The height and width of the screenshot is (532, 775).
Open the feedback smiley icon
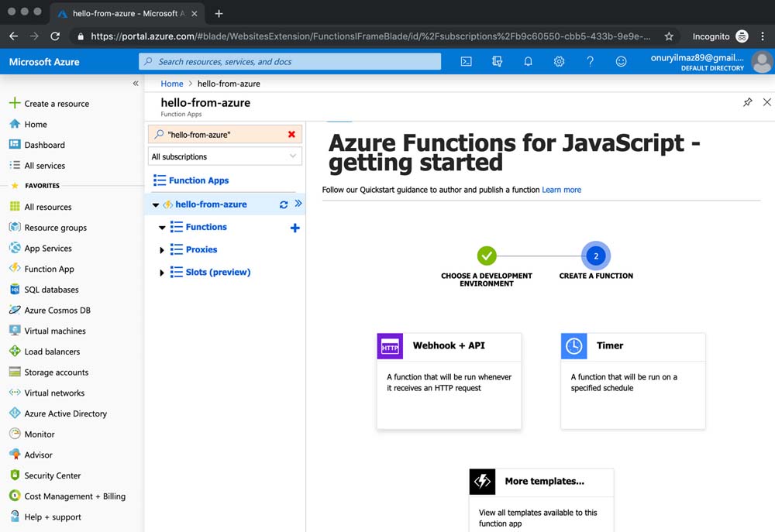(x=621, y=62)
